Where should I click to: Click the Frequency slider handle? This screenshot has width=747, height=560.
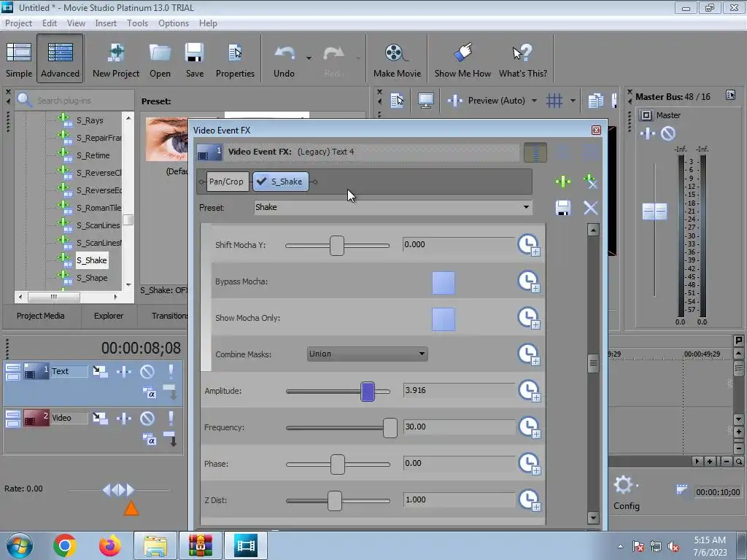[x=390, y=427]
